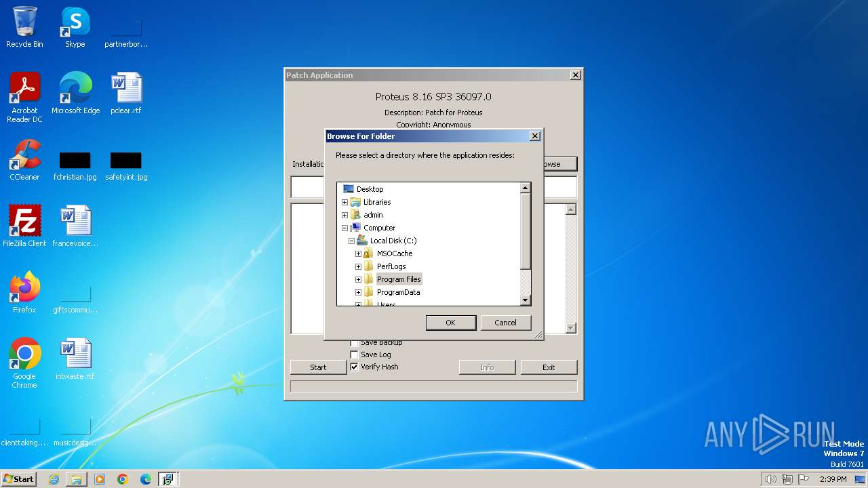Viewport: 868px width, 488px height.
Task: Open the Recycle Bin desktop icon
Action: coord(24,27)
